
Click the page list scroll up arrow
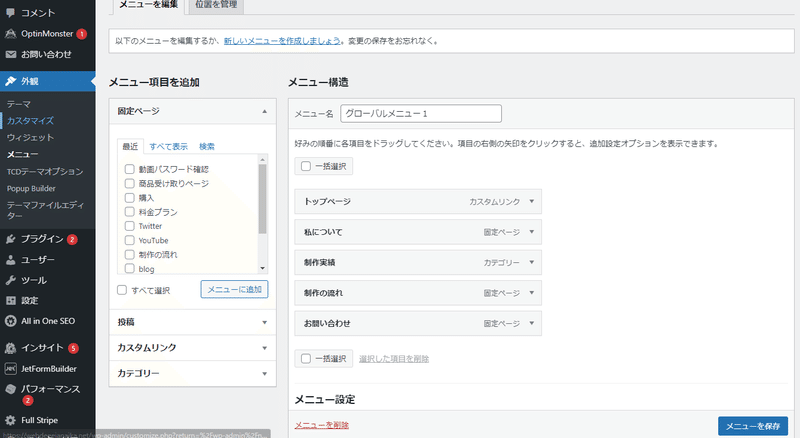pyautogui.click(x=263, y=160)
